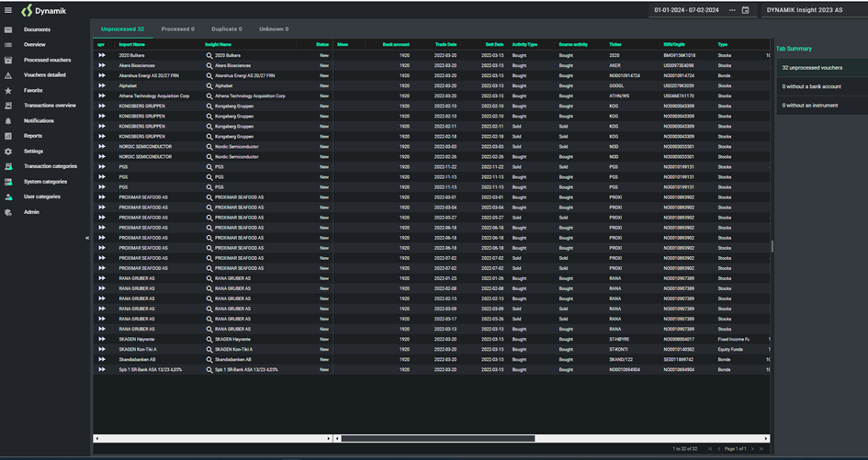Collapse the left sidebar with double chevron
The height and width of the screenshot is (460, 868).
(88, 238)
